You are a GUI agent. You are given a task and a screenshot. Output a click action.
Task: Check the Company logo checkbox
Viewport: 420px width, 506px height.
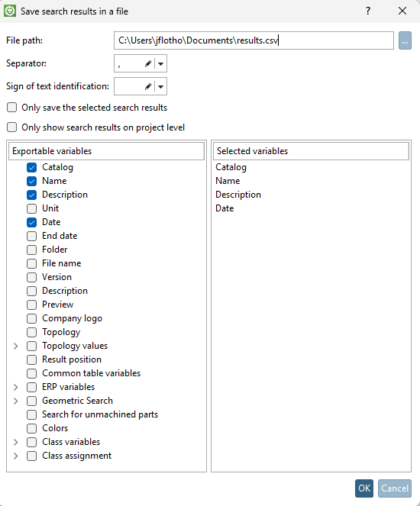[31, 318]
